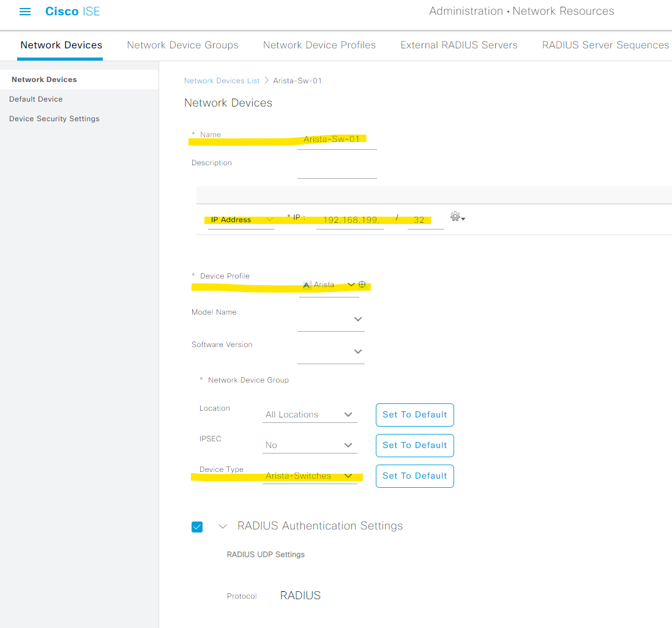The width and height of the screenshot is (672, 628).
Task: Click the IP address input field
Action: [x=350, y=220]
